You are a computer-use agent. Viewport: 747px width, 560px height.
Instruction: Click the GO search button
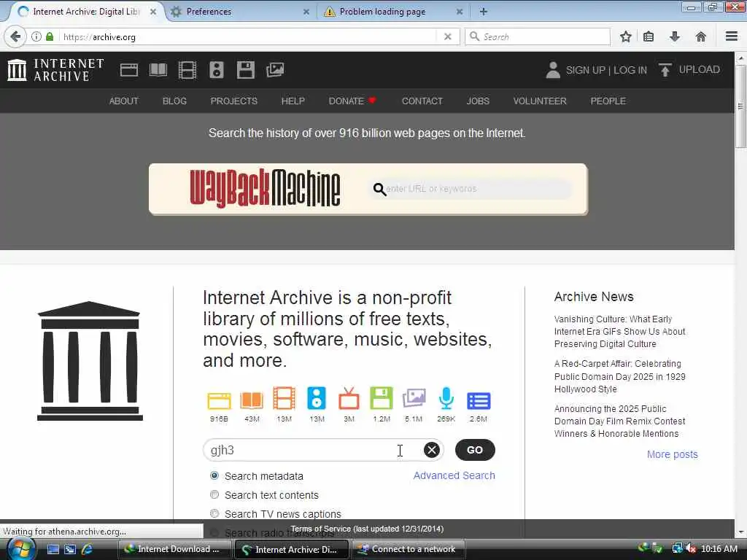475,450
